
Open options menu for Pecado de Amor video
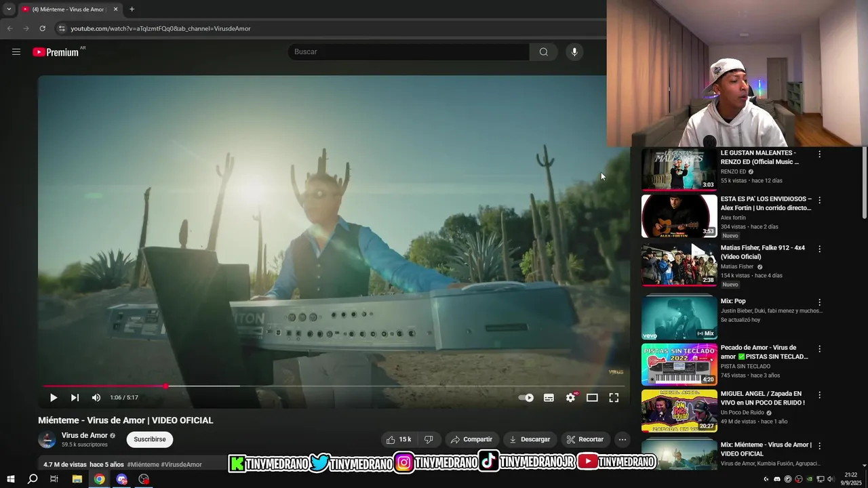pos(819,349)
